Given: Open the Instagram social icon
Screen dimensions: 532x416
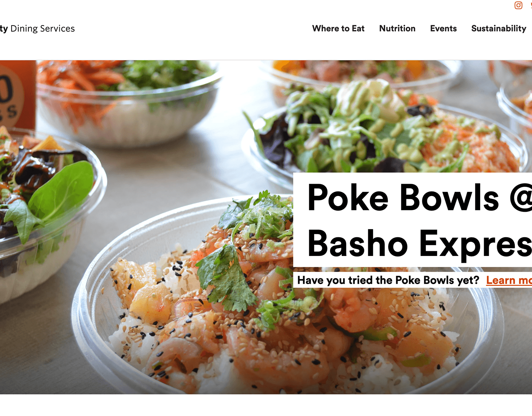Looking at the screenshot, I should point(518,5).
